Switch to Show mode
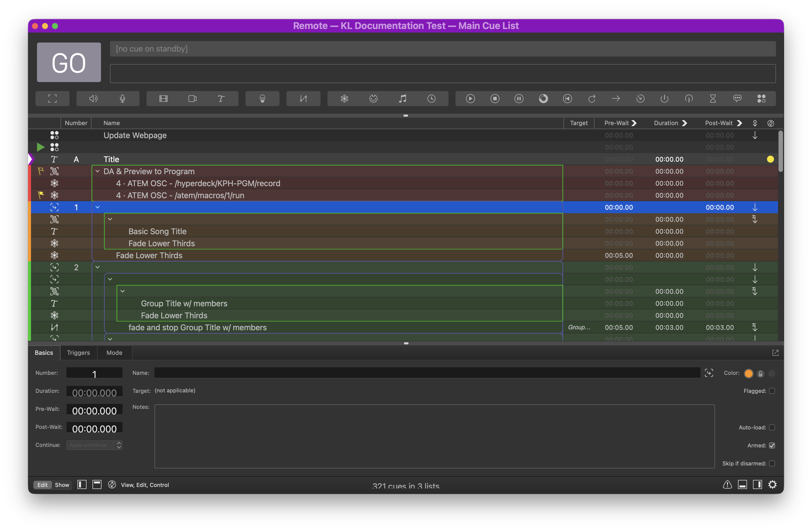 click(x=62, y=484)
